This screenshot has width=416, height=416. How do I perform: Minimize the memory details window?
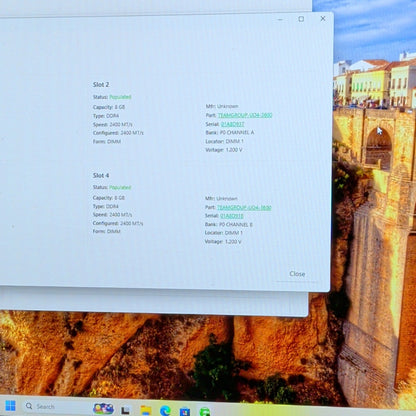(280, 19)
